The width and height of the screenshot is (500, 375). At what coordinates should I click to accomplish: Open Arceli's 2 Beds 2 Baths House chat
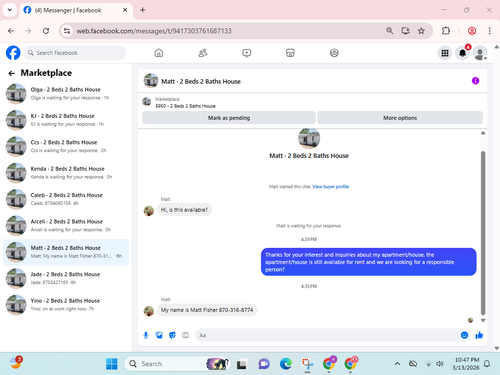66,225
